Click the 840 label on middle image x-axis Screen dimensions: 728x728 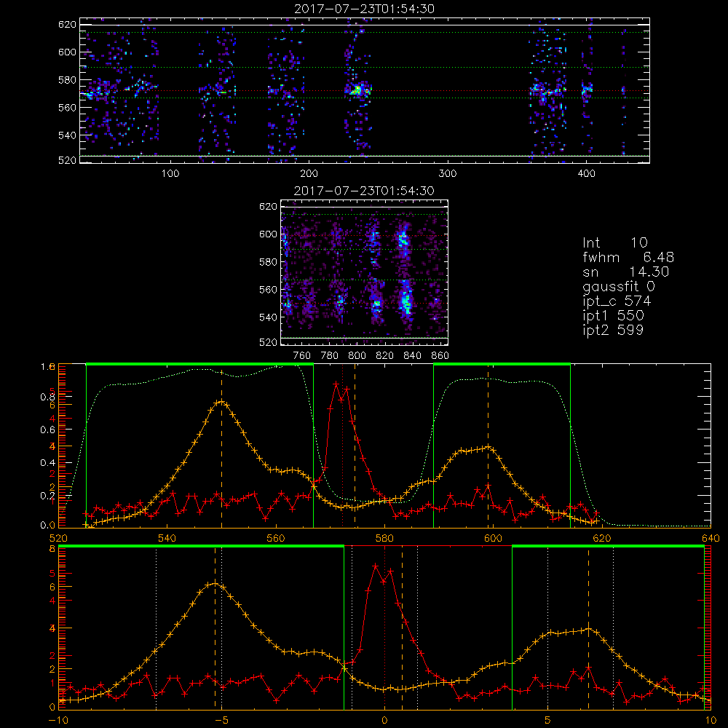pyautogui.click(x=412, y=356)
